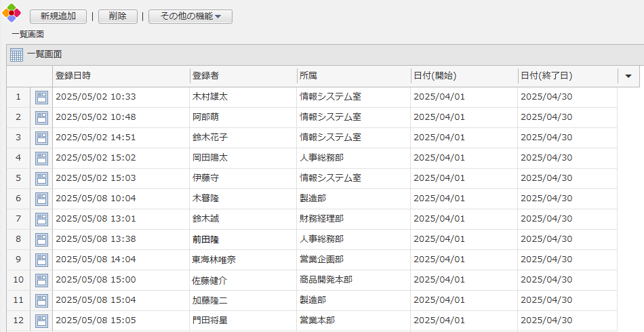The height and width of the screenshot is (332, 644).
Task: Open detail icon for row 1 木村雄太
Action: 41,97
